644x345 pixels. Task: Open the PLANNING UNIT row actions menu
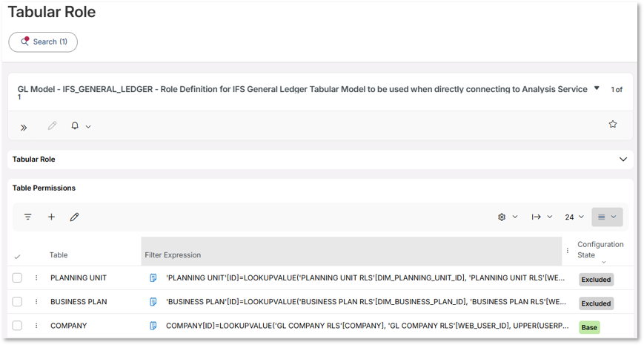36,278
